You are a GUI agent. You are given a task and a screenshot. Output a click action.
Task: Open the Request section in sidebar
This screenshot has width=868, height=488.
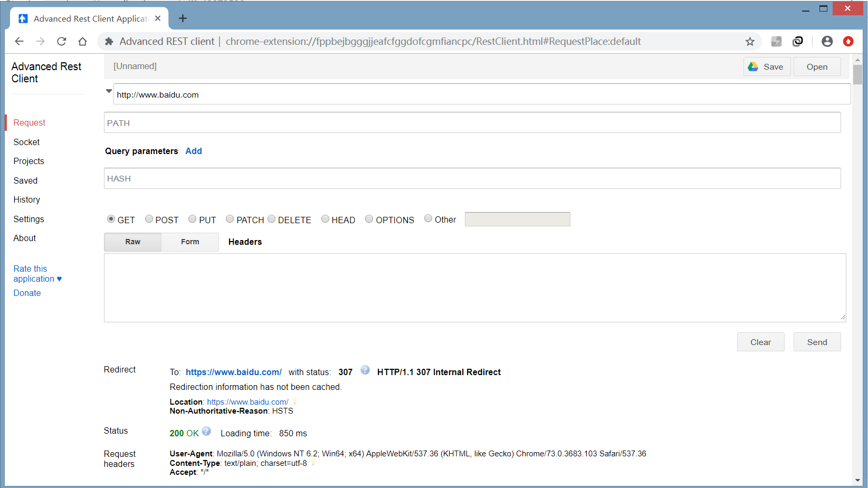pyautogui.click(x=30, y=122)
